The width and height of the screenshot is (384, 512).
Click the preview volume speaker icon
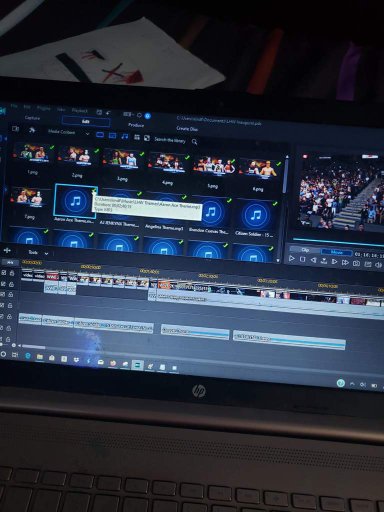tap(378, 265)
